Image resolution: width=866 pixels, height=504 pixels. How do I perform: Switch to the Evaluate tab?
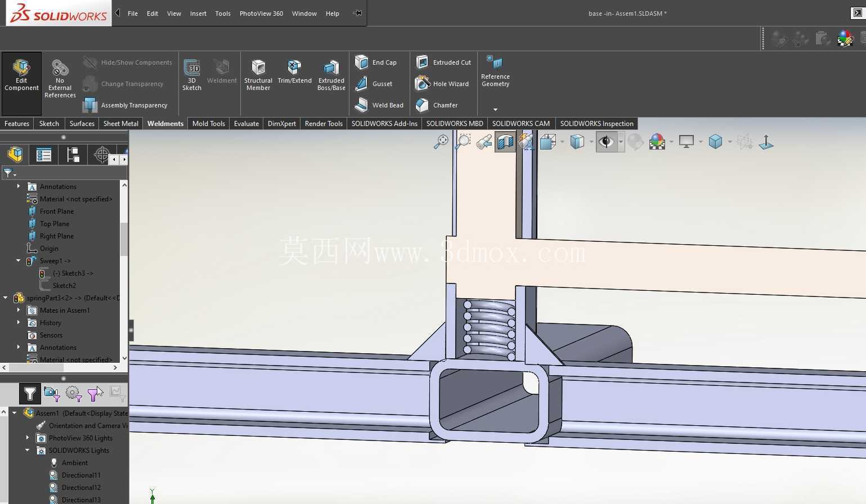pos(246,124)
